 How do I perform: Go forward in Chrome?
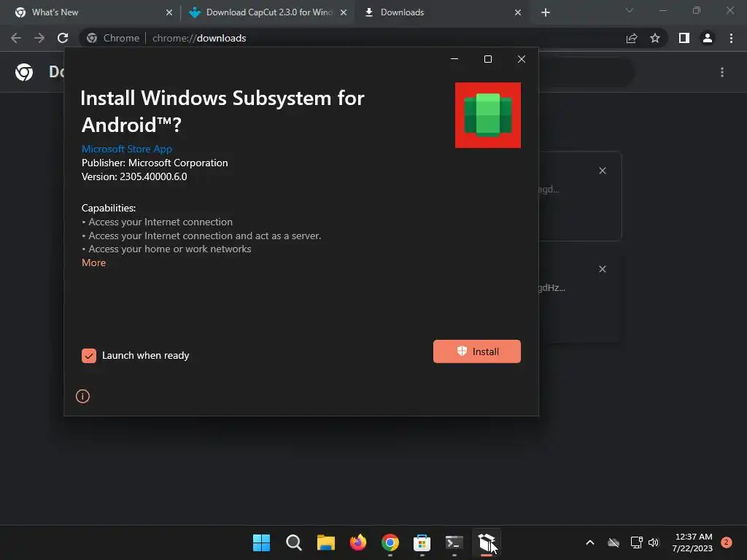click(39, 38)
